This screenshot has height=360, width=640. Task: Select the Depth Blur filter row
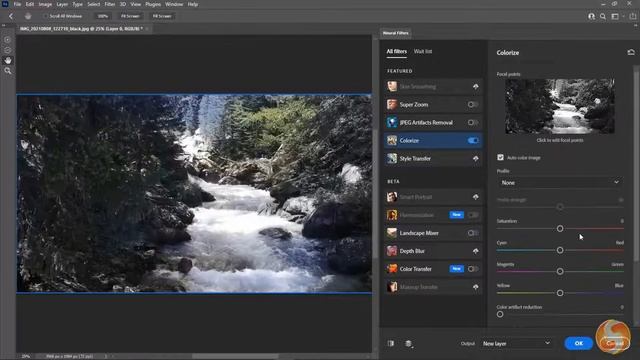pos(433,251)
